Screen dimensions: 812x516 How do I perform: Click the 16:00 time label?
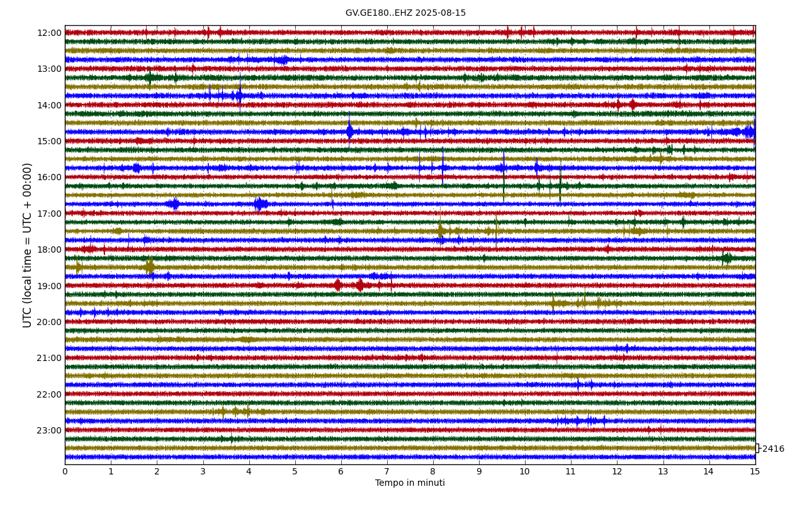[49, 177]
